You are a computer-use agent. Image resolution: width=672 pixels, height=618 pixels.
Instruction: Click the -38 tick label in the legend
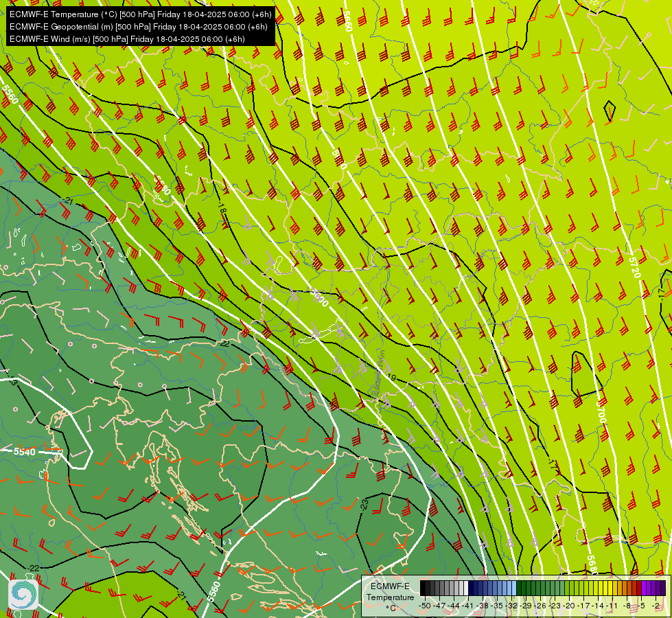pyautogui.click(x=483, y=606)
